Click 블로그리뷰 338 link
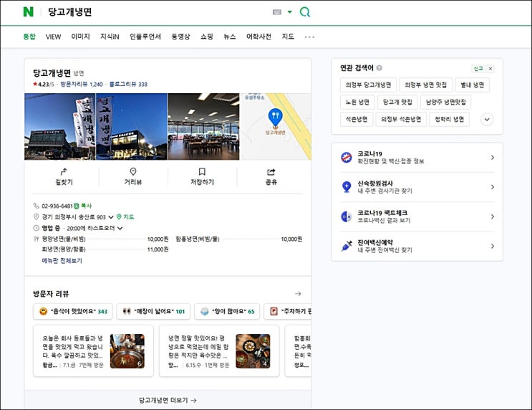Viewport: 532px width, 410px height. click(128, 85)
